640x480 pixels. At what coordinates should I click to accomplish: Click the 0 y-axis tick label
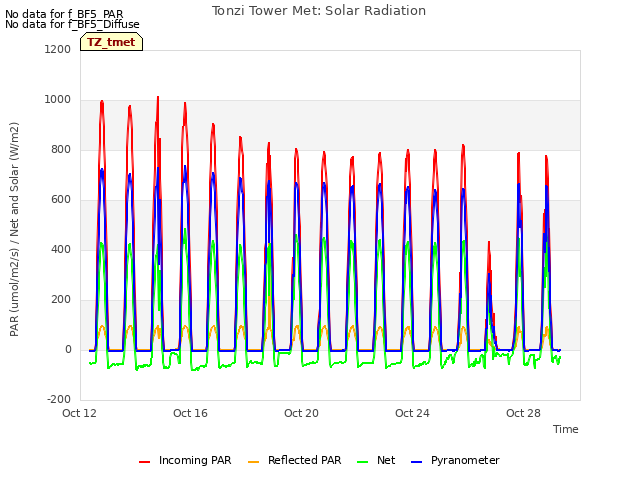68,349
